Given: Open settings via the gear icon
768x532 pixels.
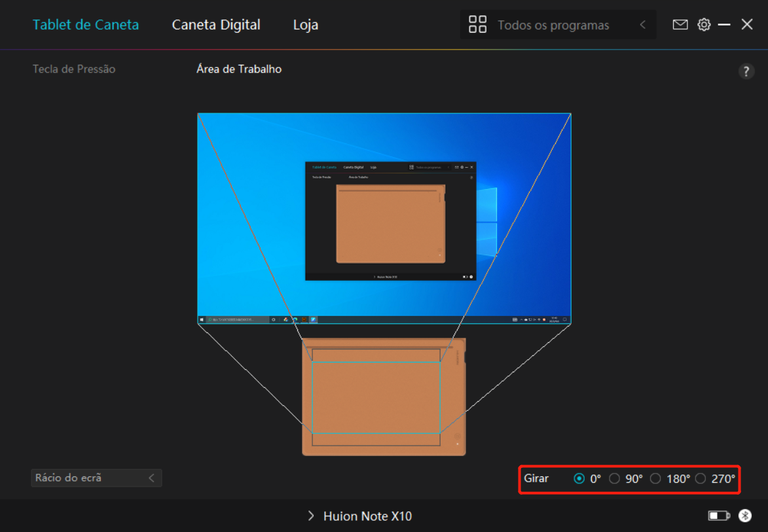Looking at the screenshot, I should (704, 25).
